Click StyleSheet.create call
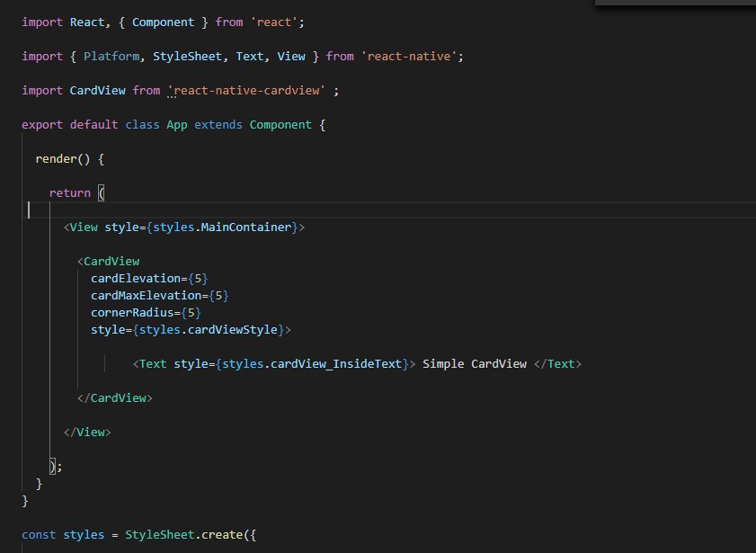Viewport: 756px width, 553px height. tap(183, 535)
